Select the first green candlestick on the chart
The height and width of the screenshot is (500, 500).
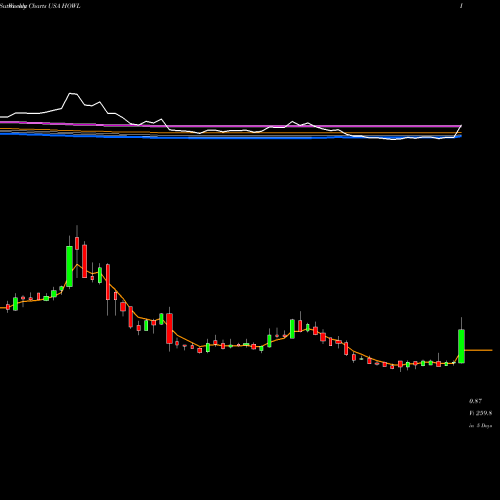[15, 304]
